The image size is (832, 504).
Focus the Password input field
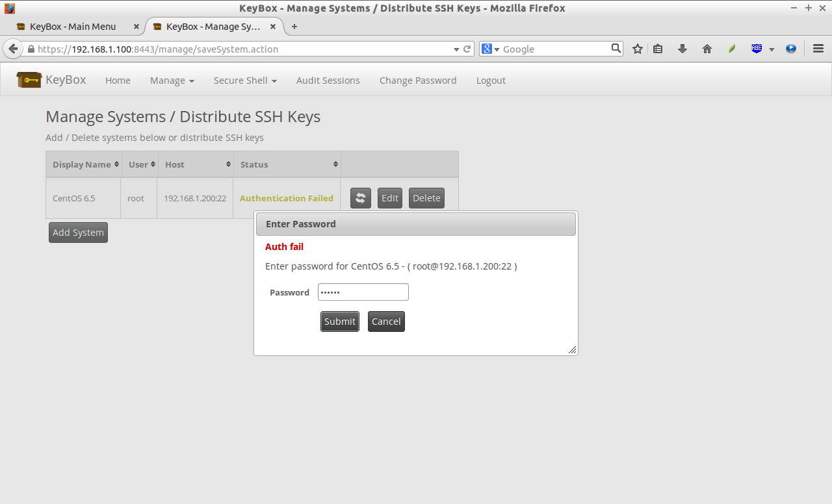pyautogui.click(x=363, y=292)
